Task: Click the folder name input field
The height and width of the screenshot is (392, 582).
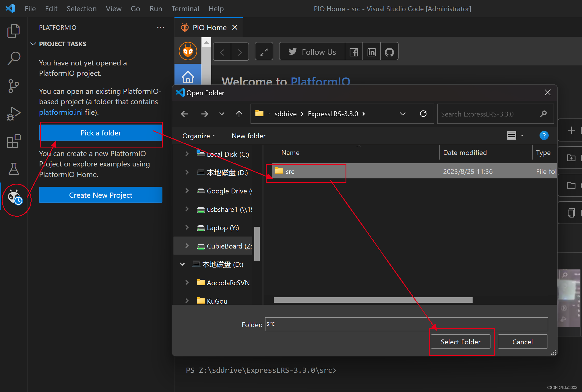Action: (x=407, y=324)
